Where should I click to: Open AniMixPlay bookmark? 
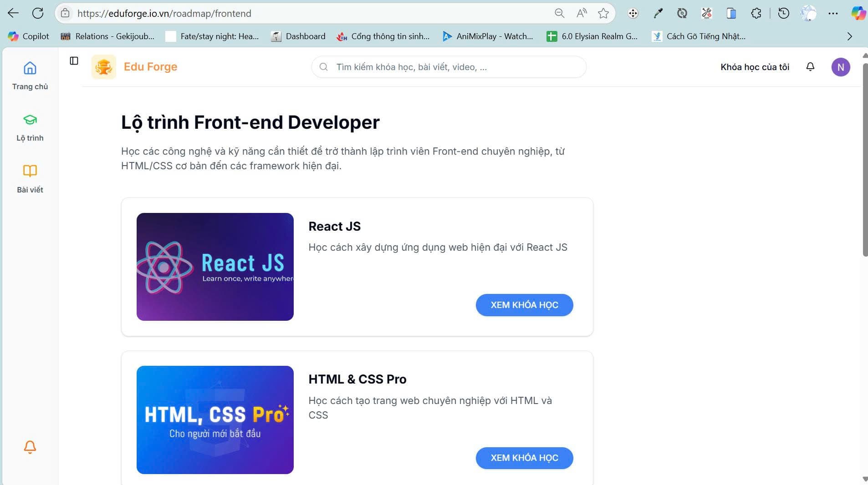(488, 36)
